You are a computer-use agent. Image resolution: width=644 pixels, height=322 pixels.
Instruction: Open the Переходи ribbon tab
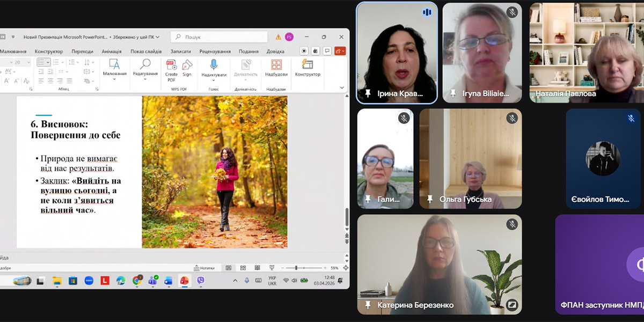pos(82,52)
